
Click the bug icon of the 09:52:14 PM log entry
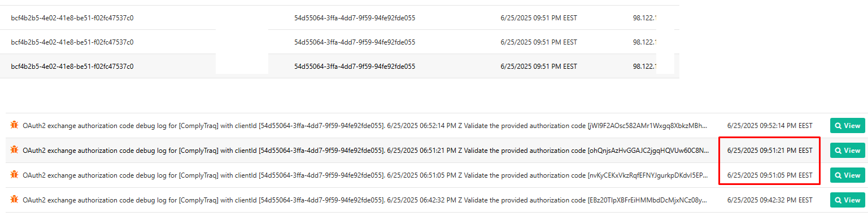(x=15, y=126)
